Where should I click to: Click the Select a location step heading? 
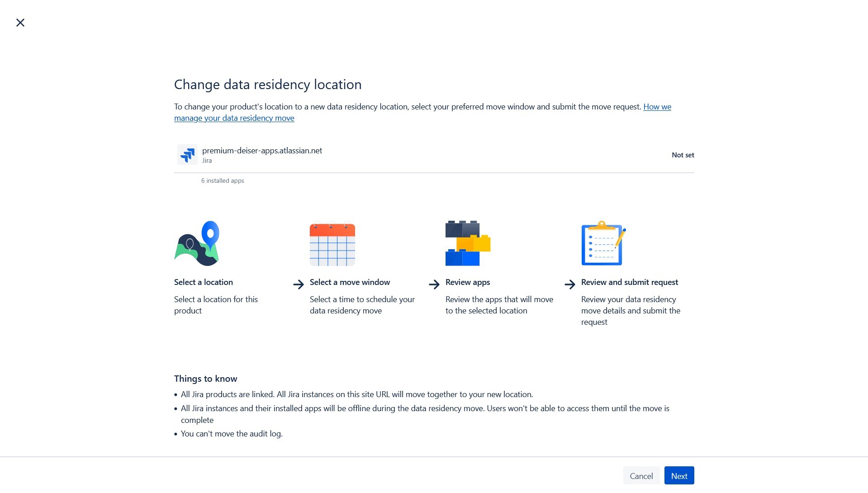(204, 282)
